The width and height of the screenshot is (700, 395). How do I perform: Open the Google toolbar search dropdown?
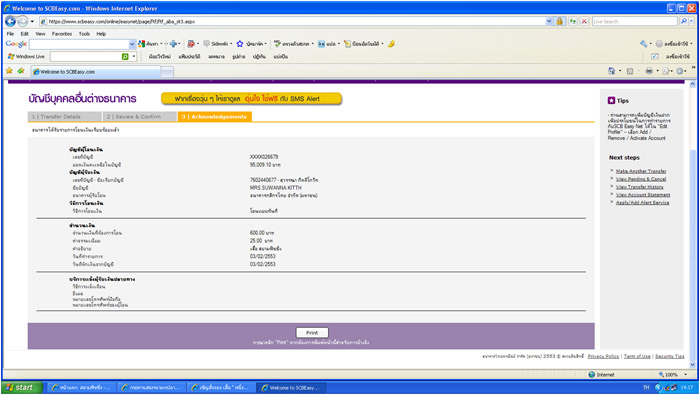[132, 44]
